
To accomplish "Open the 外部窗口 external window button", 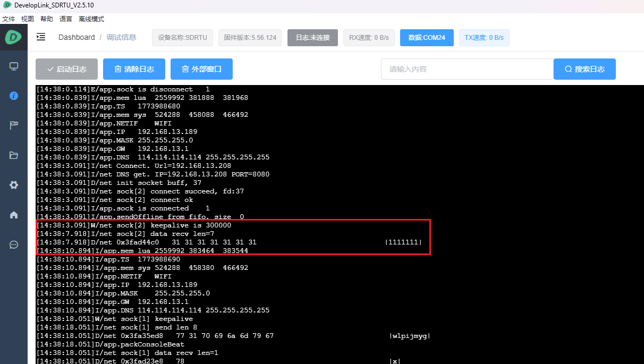I will point(201,69).
